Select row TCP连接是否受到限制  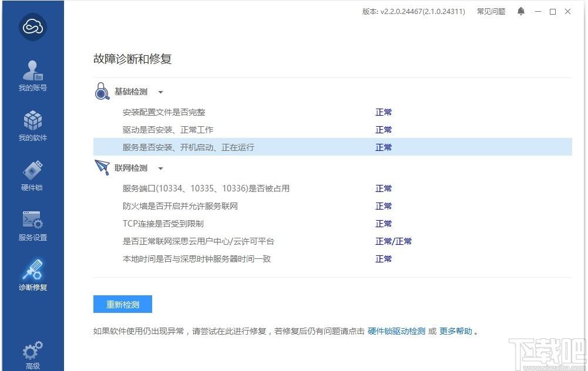332,224
